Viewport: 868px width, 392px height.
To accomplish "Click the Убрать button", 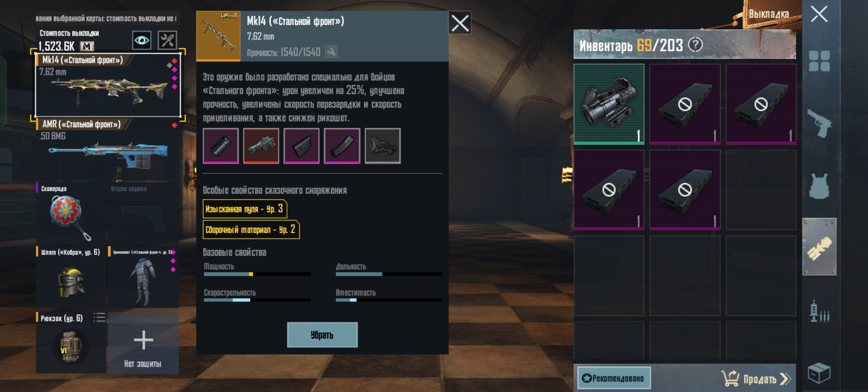I will tap(322, 335).
